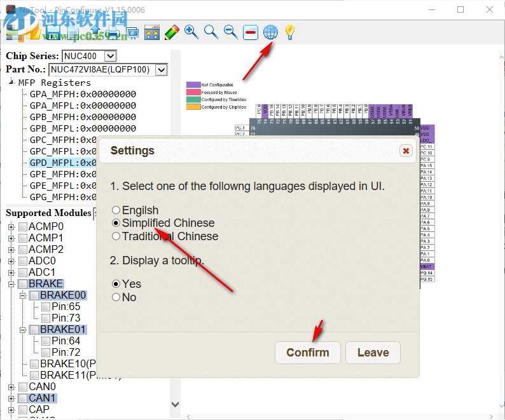Open the Chip Series dropdown
The image size is (505, 420).
110,57
